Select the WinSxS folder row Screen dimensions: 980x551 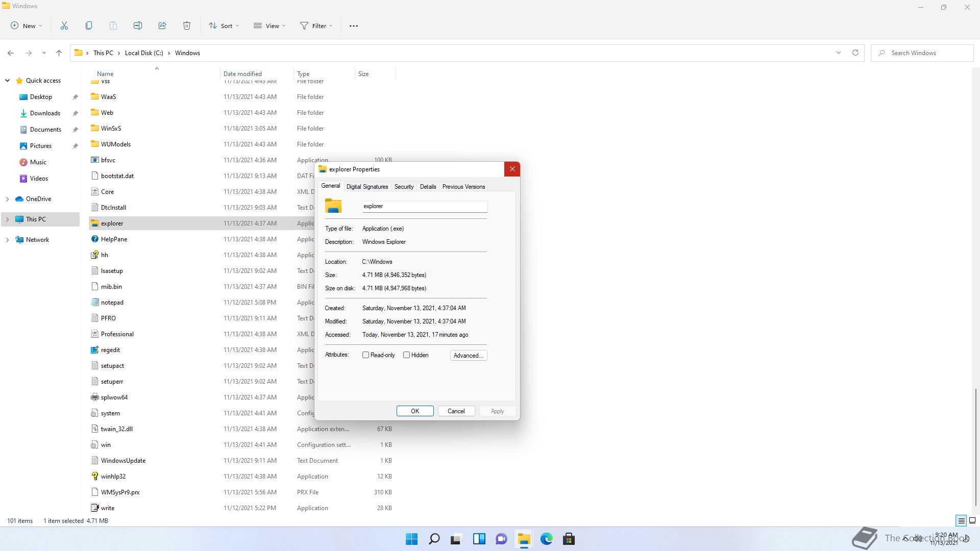(x=242, y=129)
